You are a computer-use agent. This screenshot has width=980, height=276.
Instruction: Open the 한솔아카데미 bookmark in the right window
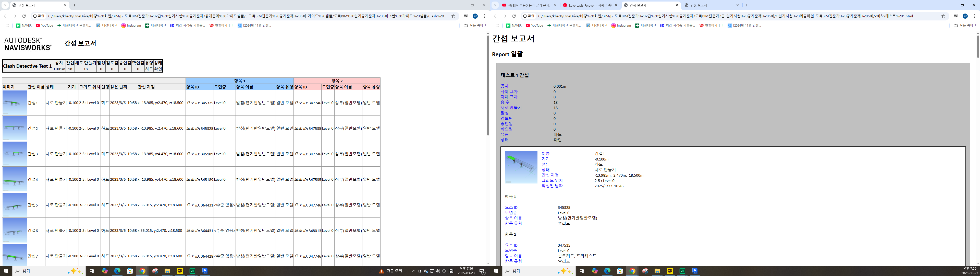click(x=712, y=26)
